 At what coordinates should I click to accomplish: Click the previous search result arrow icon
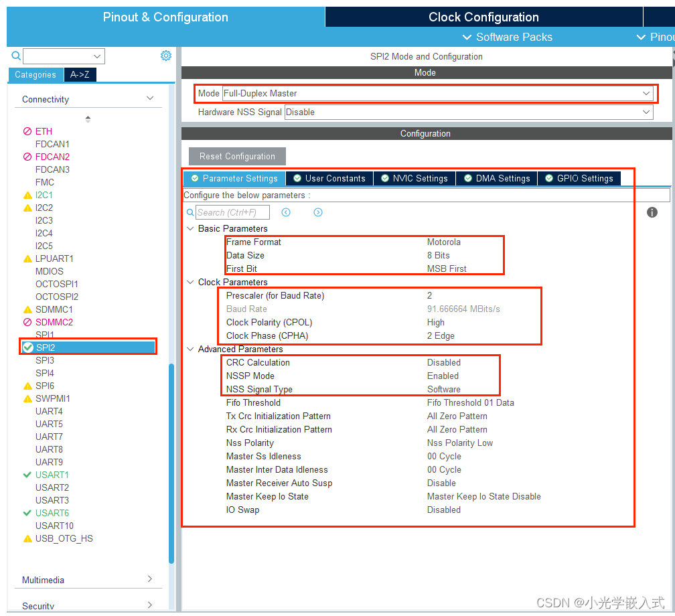[x=286, y=212]
